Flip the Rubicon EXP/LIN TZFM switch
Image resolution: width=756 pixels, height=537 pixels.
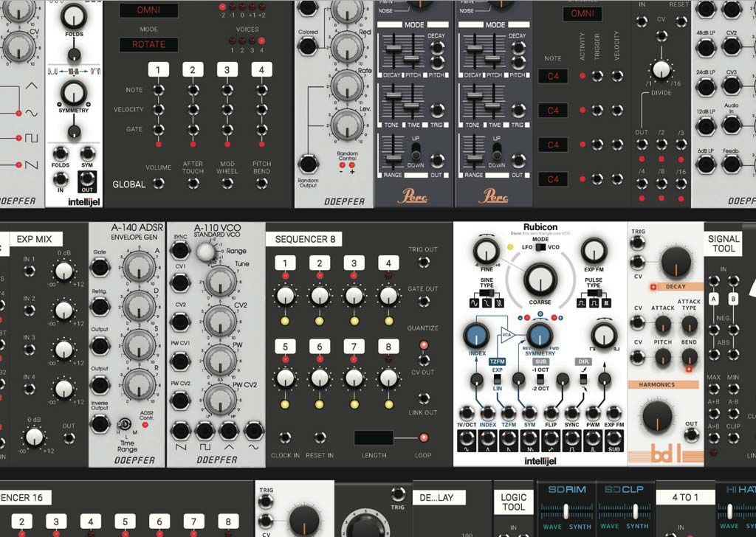tap(497, 379)
